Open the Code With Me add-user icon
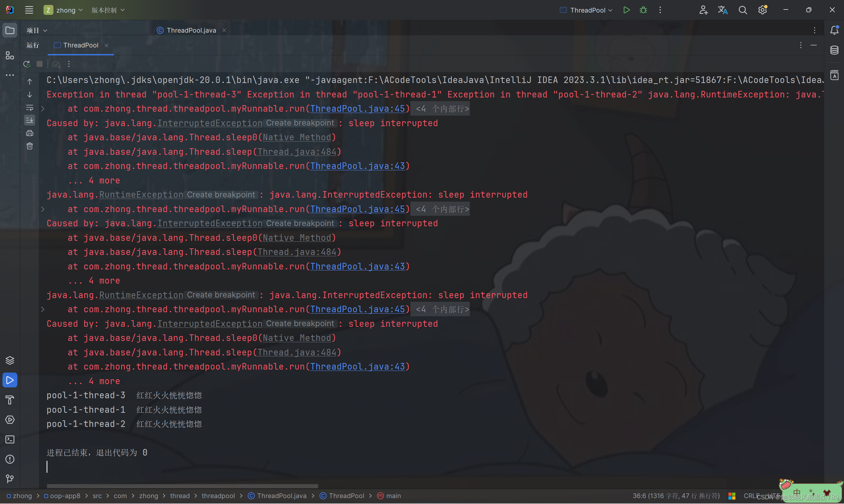 click(703, 10)
